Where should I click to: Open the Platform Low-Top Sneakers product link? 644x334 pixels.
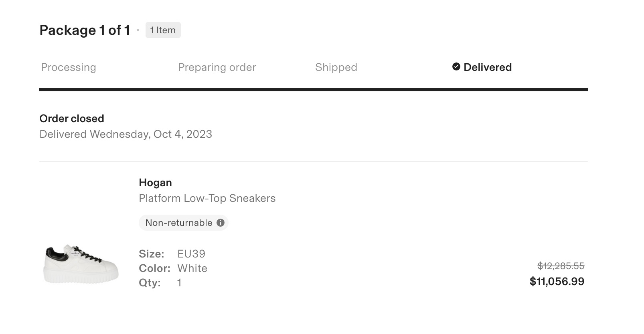pyautogui.click(x=207, y=198)
